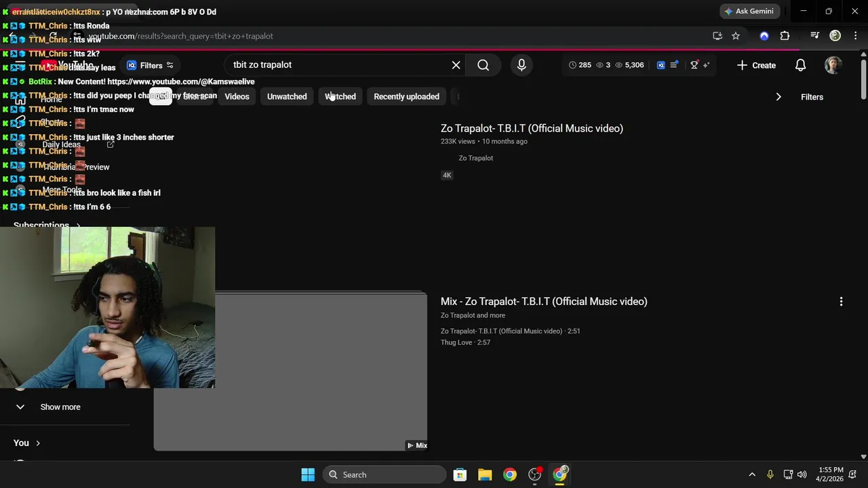Screen dimensions: 868x488
Task: Open the Windows Start button
Action: [308, 474]
